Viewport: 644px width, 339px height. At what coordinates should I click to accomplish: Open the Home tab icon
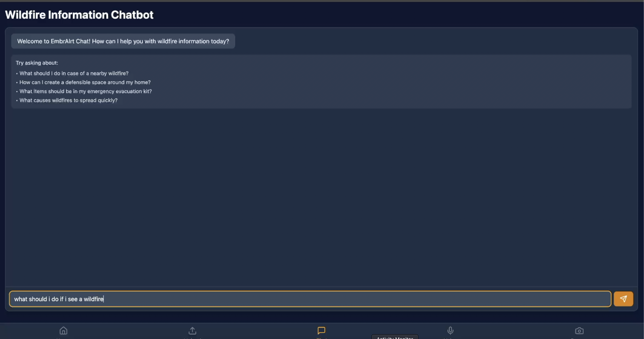[63, 331]
